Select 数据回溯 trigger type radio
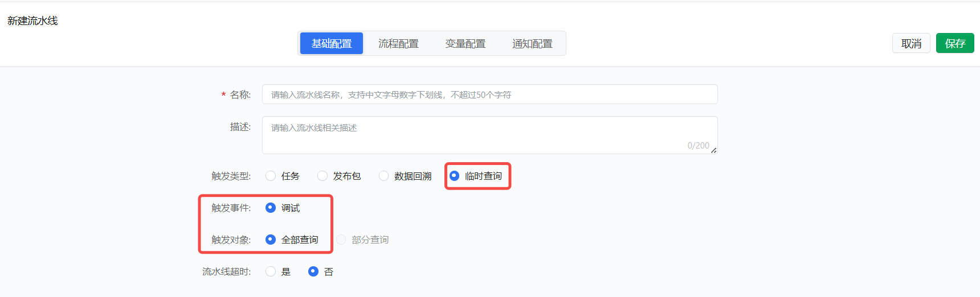This screenshot has height=297, width=980. (x=384, y=176)
